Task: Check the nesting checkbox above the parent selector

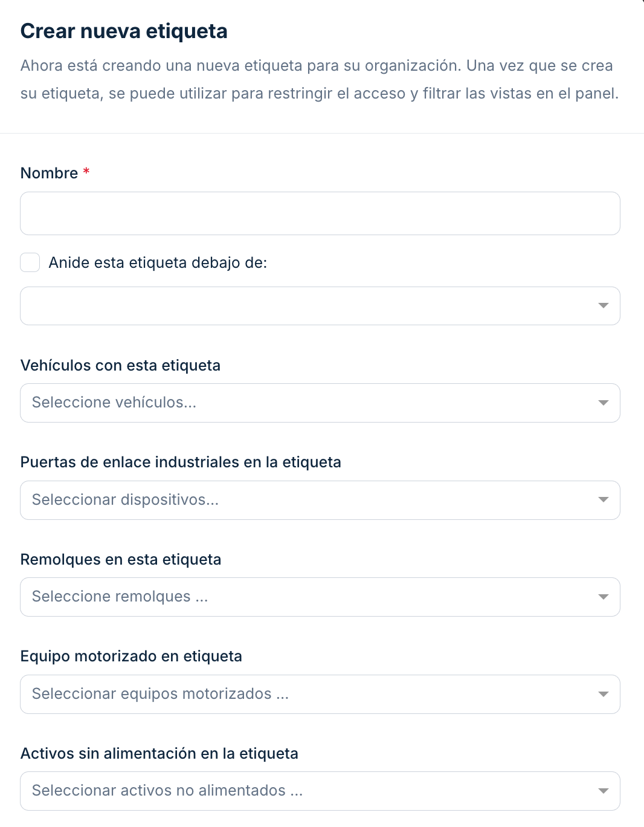Action: coord(30,262)
